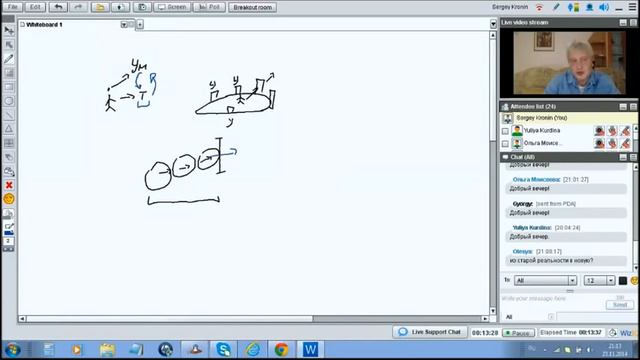Collapse the Chat panel
The height and width of the screenshot is (360, 640).
point(623,157)
